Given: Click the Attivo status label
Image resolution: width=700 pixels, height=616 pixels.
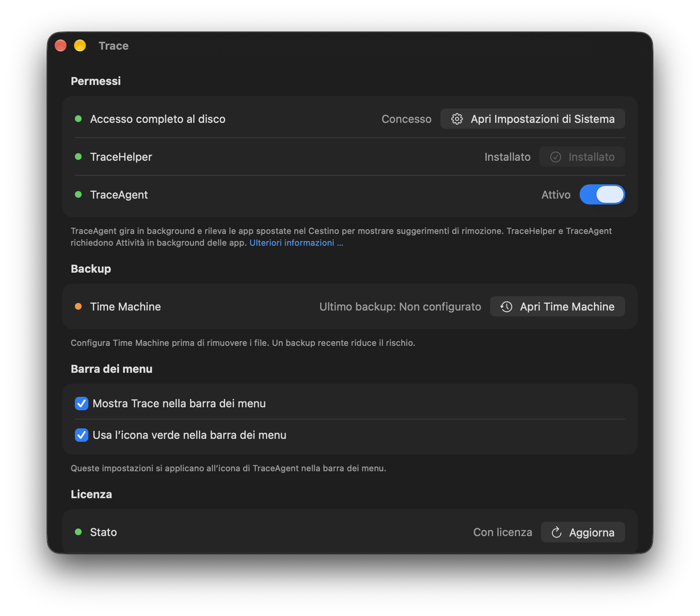Looking at the screenshot, I should [556, 195].
